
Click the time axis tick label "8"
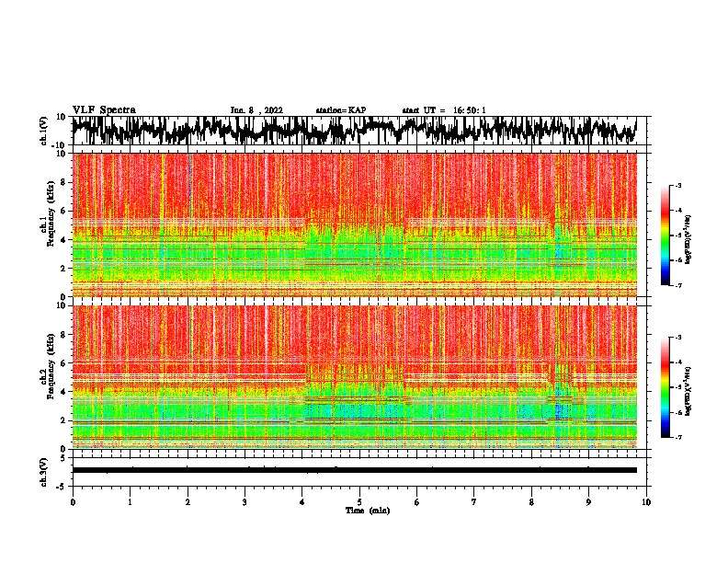(x=531, y=502)
